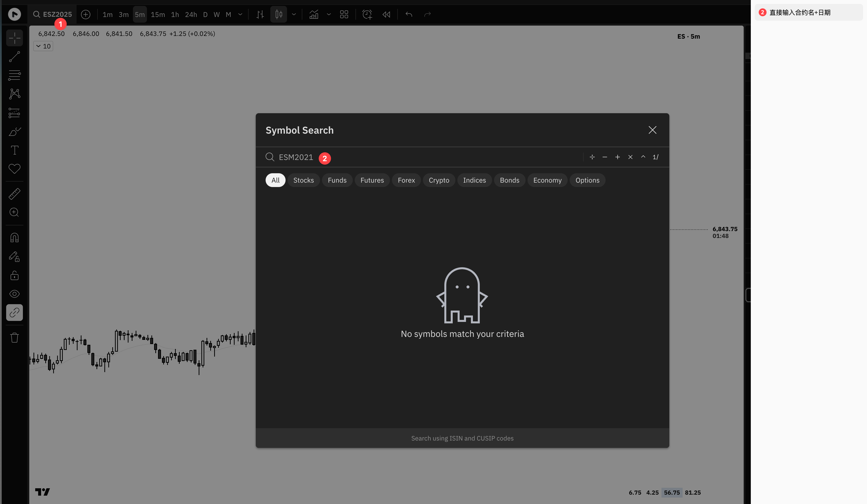867x504 pixels.
Task: Open the indicators chart icon
Action: (x=314, y=15)
